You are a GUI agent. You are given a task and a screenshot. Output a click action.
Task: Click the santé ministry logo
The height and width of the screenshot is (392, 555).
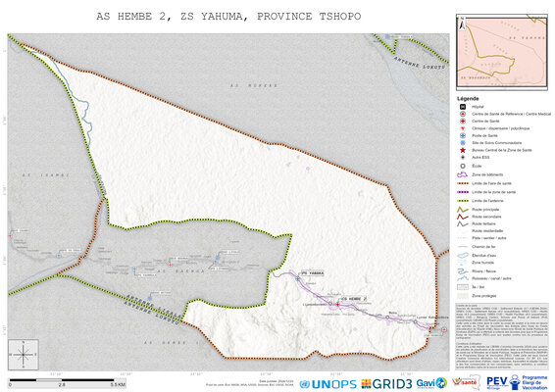(x=466, y=382)
